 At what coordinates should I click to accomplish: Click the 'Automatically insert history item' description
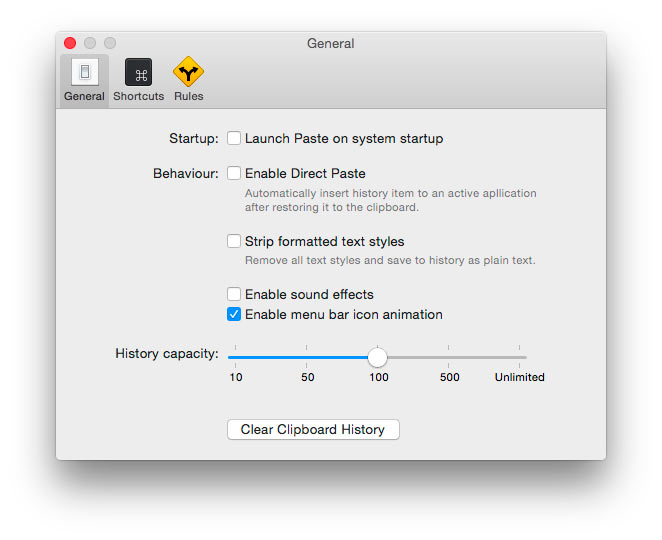point(391,200)
